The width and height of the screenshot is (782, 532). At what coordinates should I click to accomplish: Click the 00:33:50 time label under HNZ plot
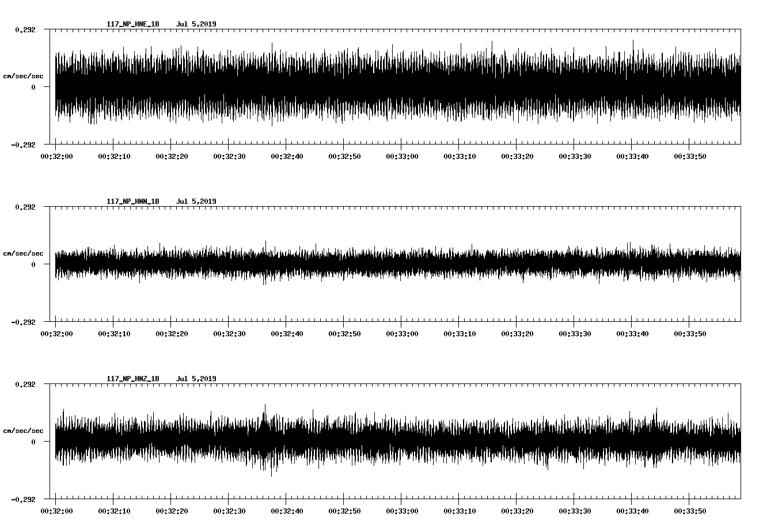click(x=690, y=511)
